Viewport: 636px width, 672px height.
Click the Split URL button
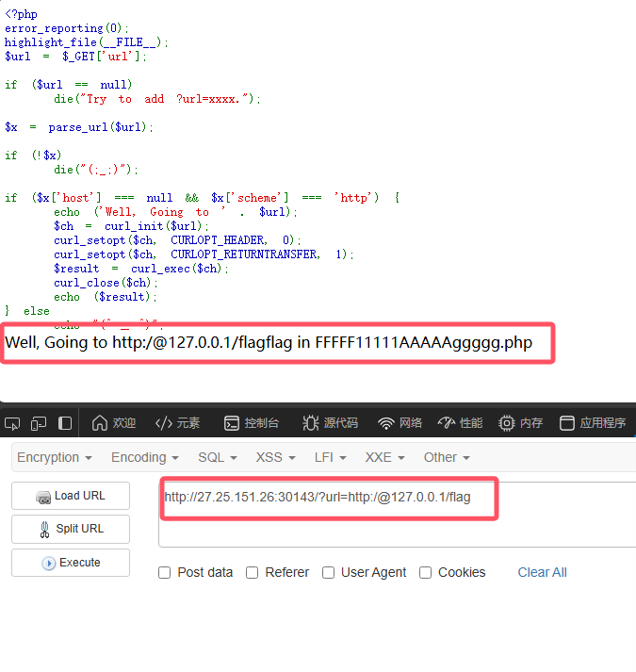(71, 529)
